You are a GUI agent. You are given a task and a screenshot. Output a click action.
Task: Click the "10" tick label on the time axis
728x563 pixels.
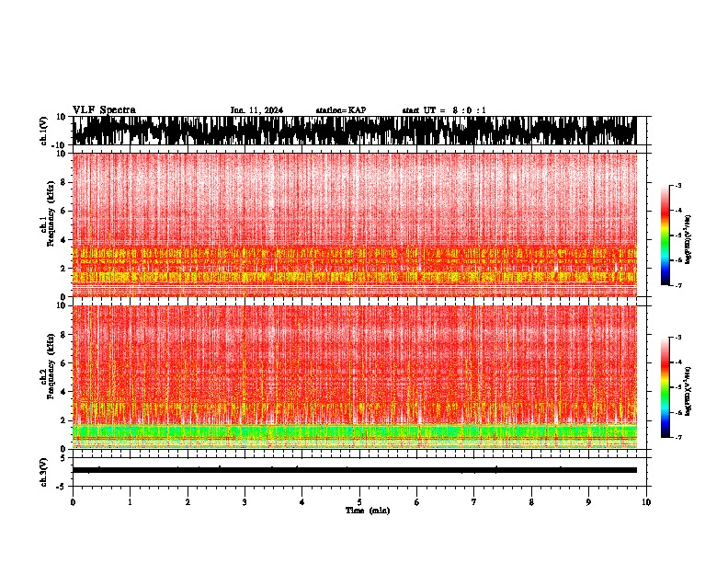point(646,502)
